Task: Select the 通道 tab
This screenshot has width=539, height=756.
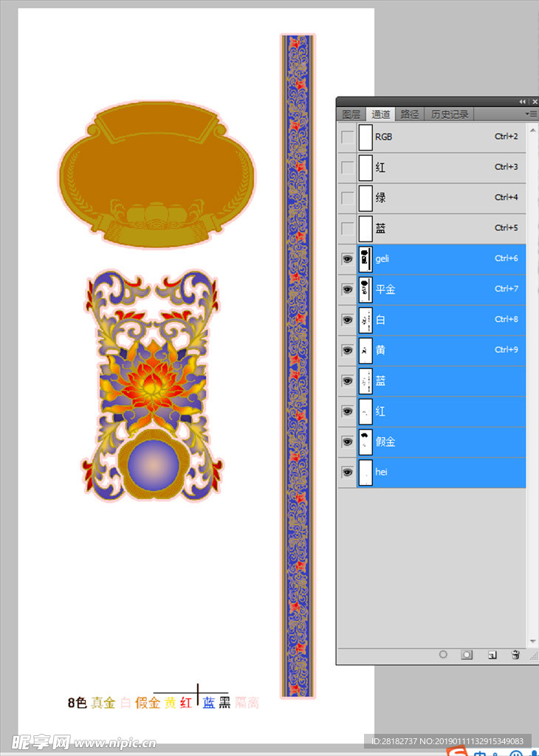Action: point(380,114)
